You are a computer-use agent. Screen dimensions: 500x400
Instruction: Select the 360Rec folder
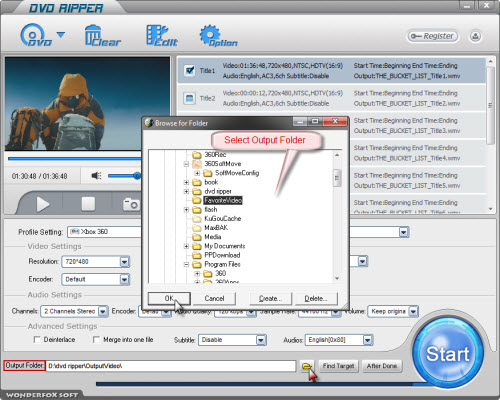[215, 154]
